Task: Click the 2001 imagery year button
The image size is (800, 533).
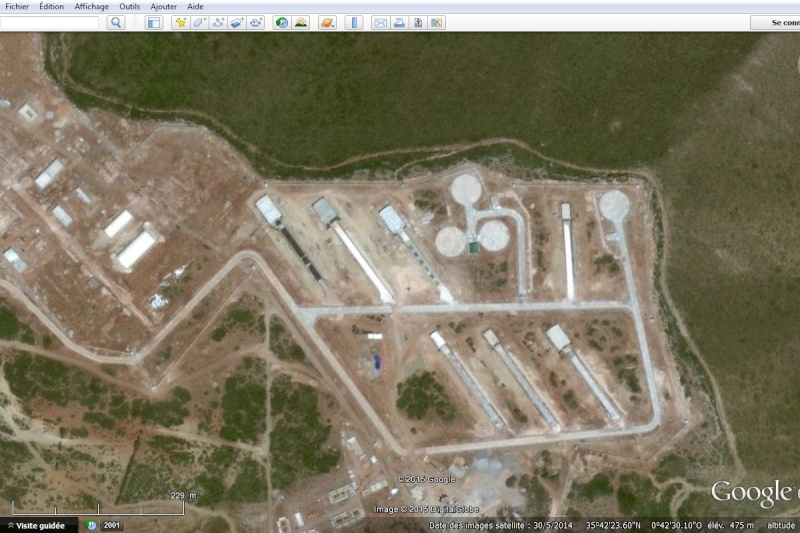Action: point(111,525)
